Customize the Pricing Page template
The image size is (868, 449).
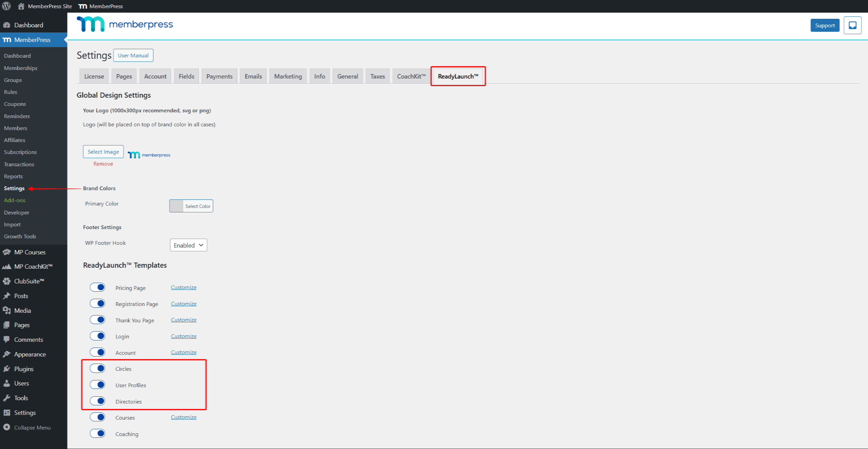point(184,287)
